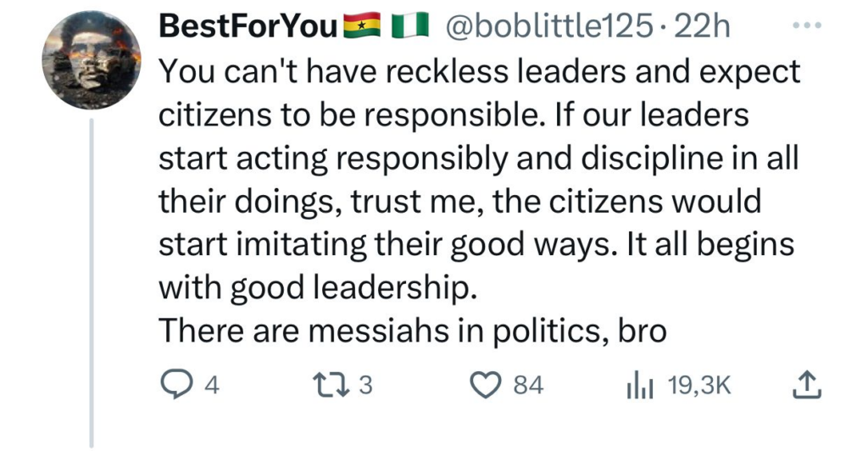Click the like count 84

click(528, 387)
